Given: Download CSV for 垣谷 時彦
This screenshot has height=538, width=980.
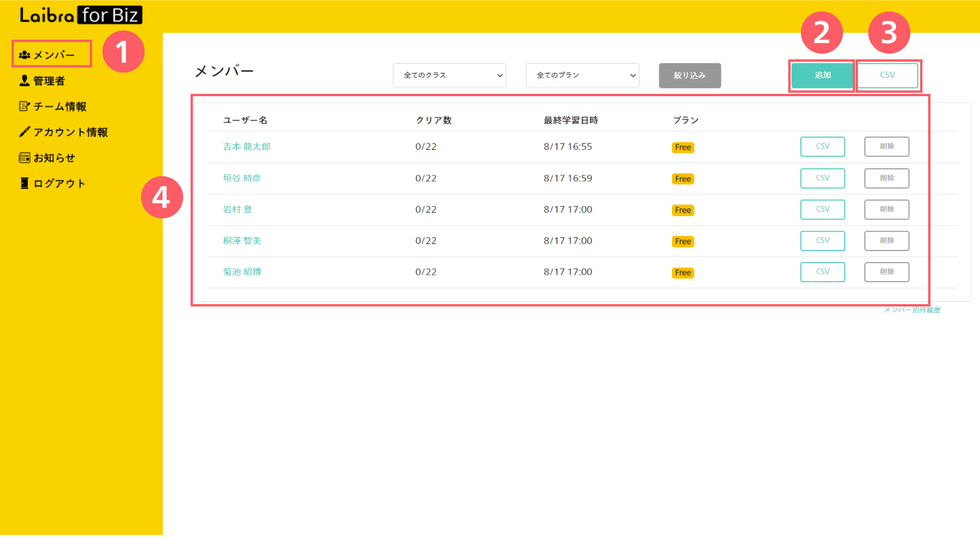Looking at the screenshot, I should point(822,178).
